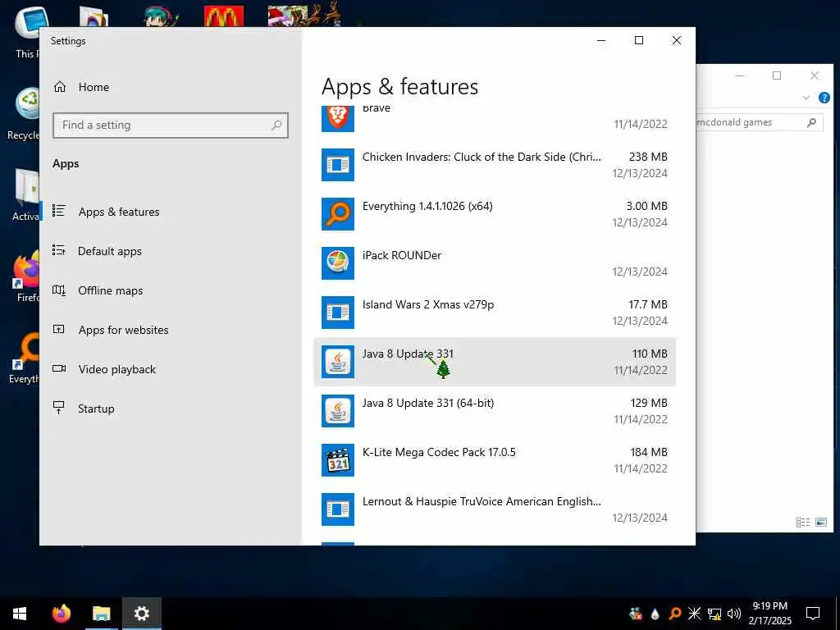Switch to large icons view in Explorer window
This screenshot has height=630, width=840.
[821, 522]
